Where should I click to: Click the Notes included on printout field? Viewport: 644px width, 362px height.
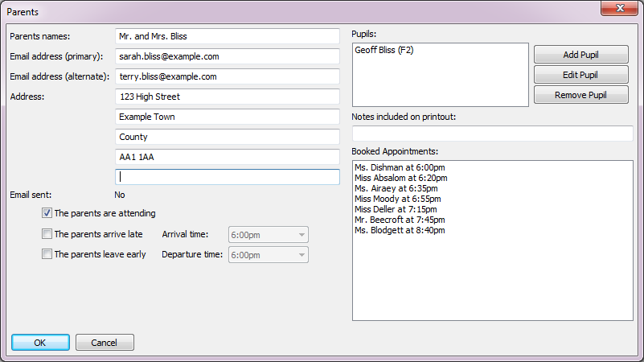[x=492, y=134]
